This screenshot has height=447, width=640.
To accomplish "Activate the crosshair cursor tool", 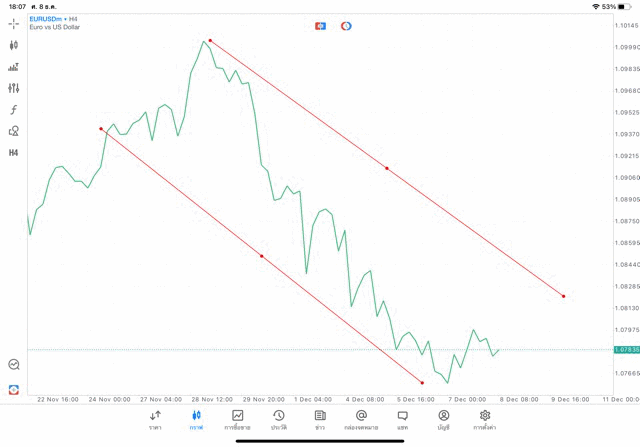I will point(14,23).
